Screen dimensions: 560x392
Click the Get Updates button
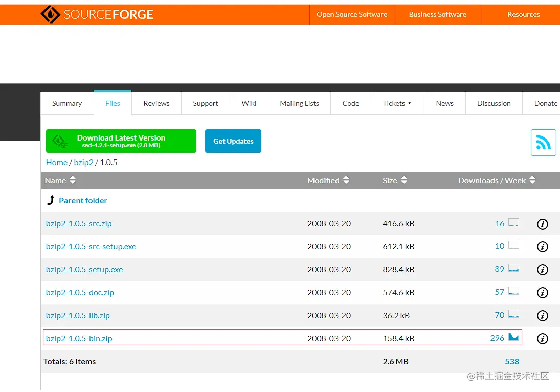pos(233,141)
